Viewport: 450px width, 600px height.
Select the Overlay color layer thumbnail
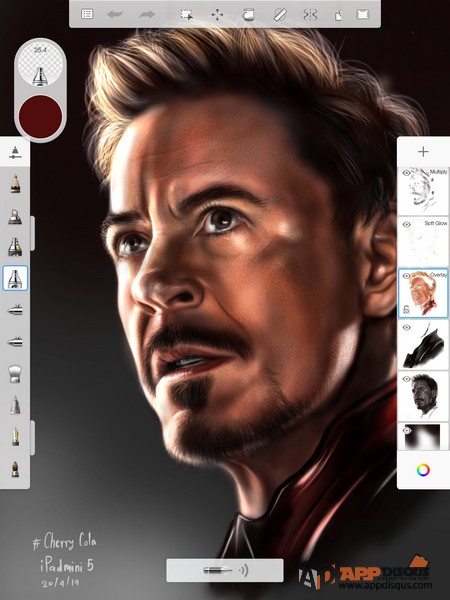tap(423, 293)
